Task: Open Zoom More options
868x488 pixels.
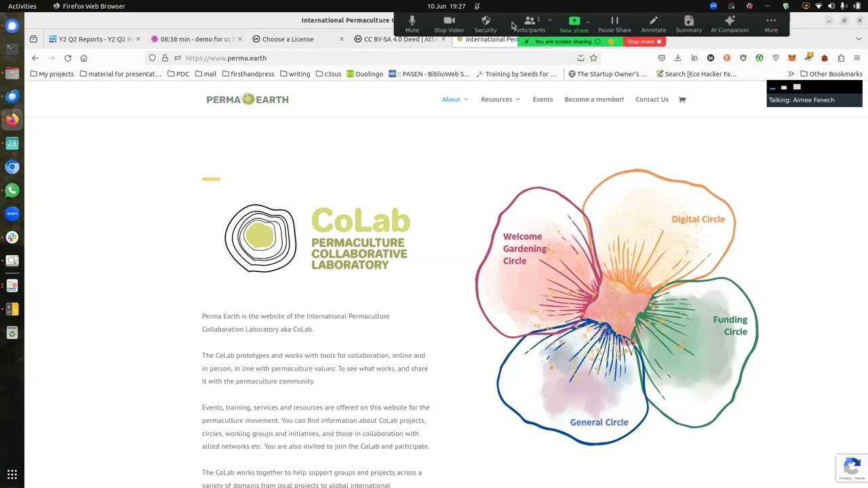Action: click(x=771, y=24)
